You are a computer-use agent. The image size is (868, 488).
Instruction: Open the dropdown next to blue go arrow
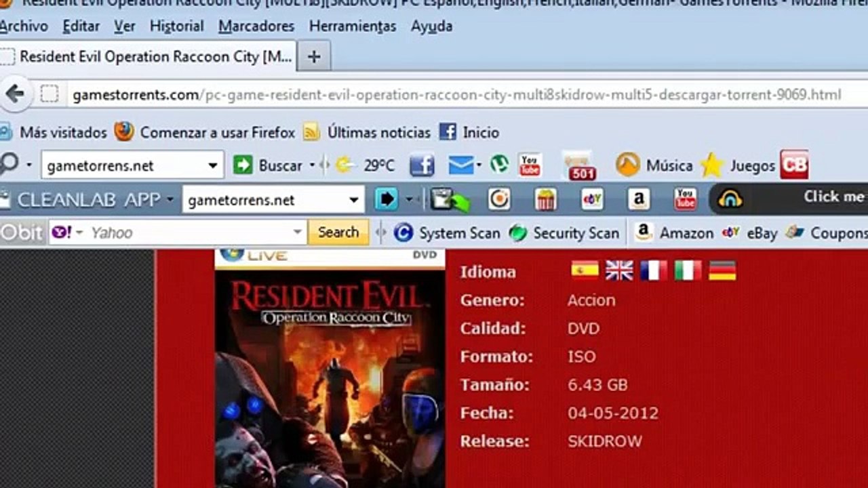click(410, 199)
